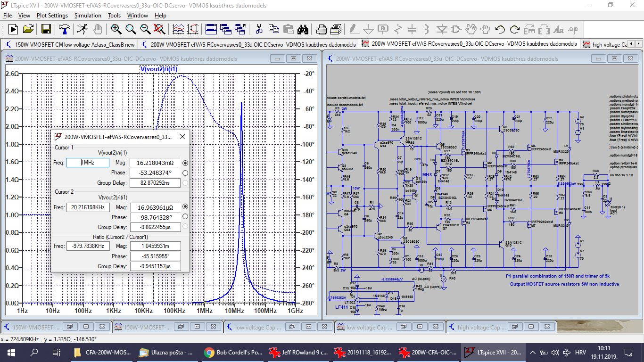Open the File menu
644x362 pixels.
tap(8, 15)
